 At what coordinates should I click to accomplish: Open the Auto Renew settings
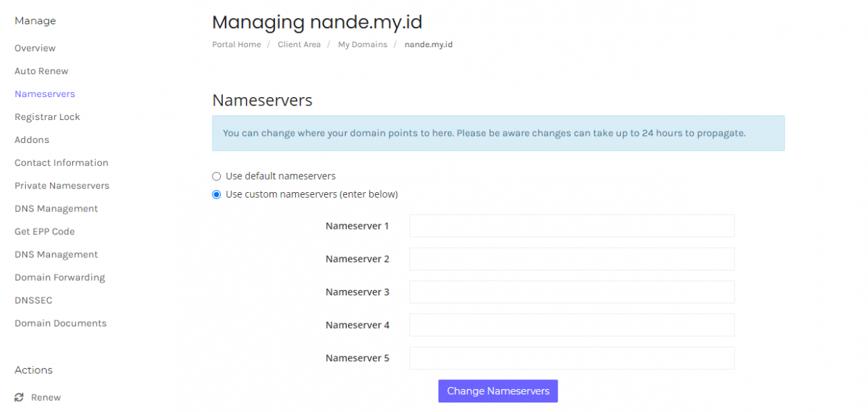click(x=41, y=71)
